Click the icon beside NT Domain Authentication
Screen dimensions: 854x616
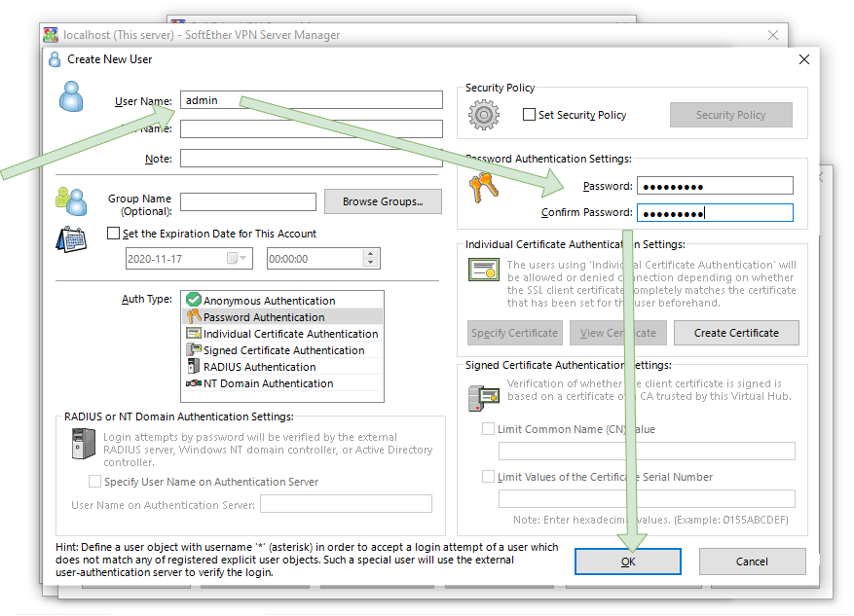click(194, 383)
